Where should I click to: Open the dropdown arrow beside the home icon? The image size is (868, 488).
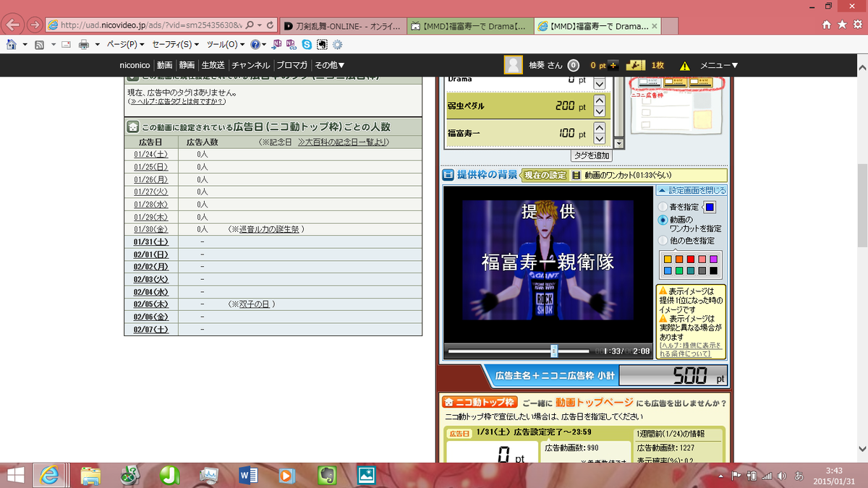(24, 44)
